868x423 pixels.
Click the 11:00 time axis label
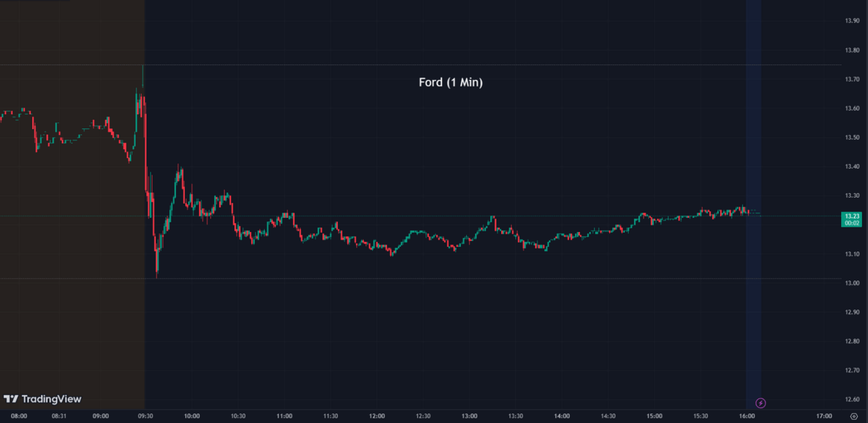coord(284,416)
